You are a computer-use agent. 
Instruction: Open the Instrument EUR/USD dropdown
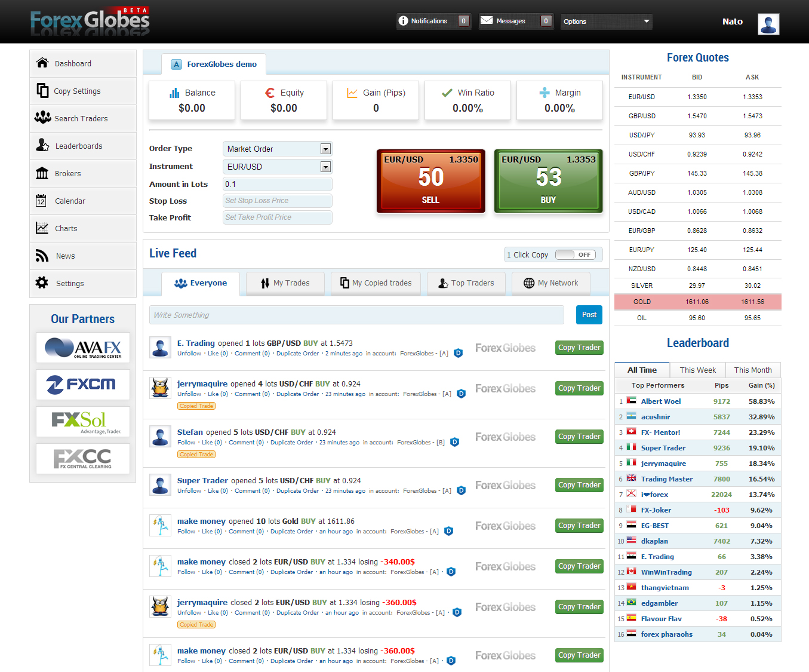click(x=325, y=167)
